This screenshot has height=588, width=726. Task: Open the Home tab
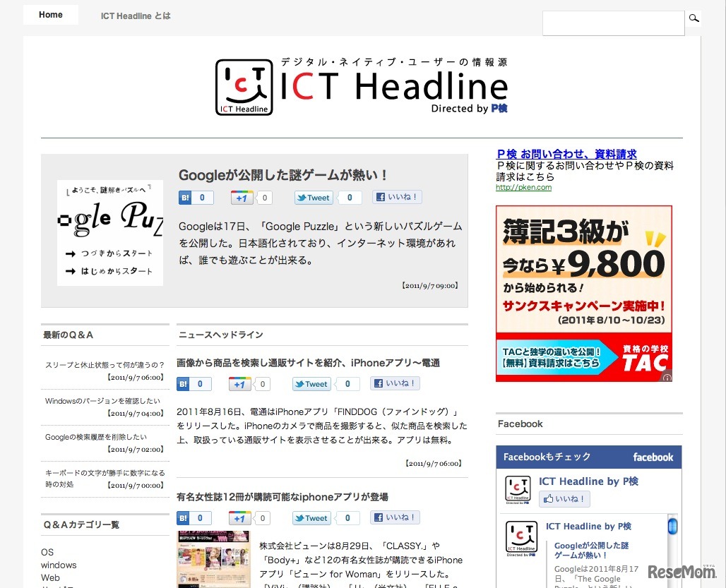click(51, 15)
